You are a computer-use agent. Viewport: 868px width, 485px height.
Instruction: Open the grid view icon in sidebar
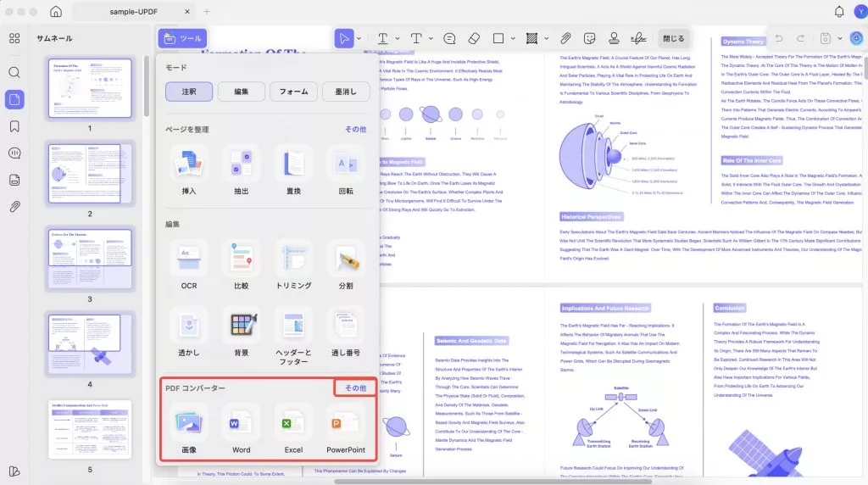[14, 38]
